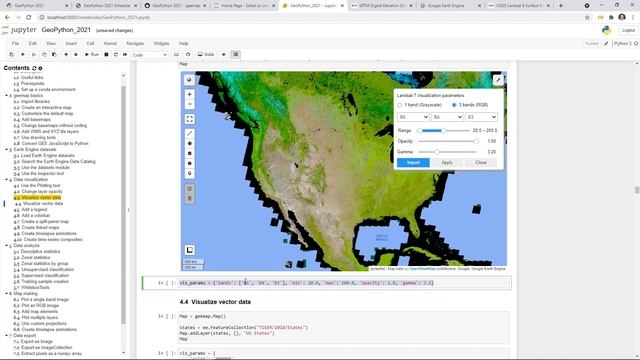Viewport: 640px width, 360px height.
Task: Open 'Create a split-panel map' in Contents
Action: coord(45,222)
